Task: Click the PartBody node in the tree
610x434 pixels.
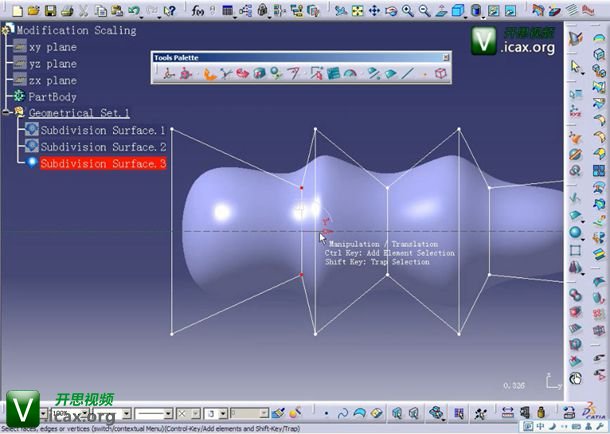Action: tap(52, 97)
